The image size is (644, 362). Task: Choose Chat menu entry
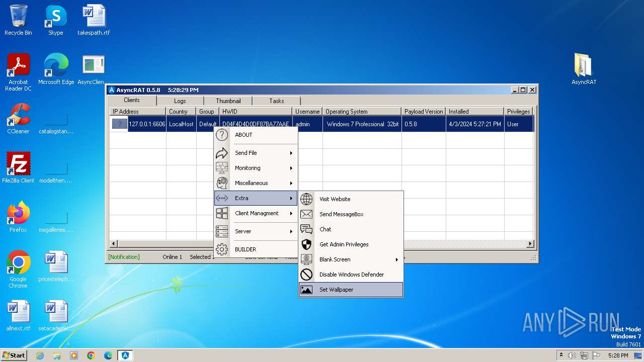coord(351,229)
